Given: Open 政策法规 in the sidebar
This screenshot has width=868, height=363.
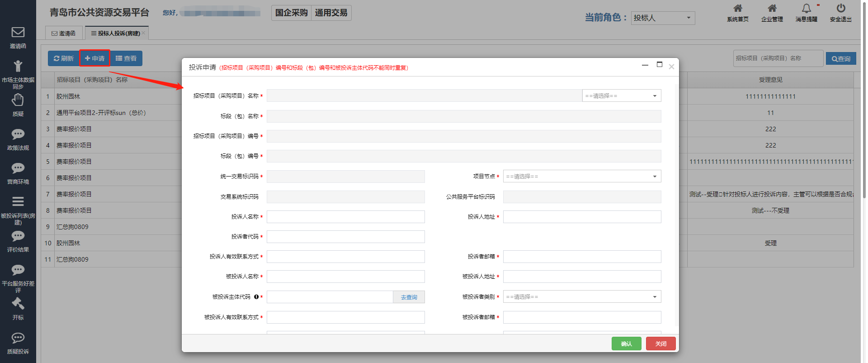Looking at the screenshot, I should click(18, 139).
